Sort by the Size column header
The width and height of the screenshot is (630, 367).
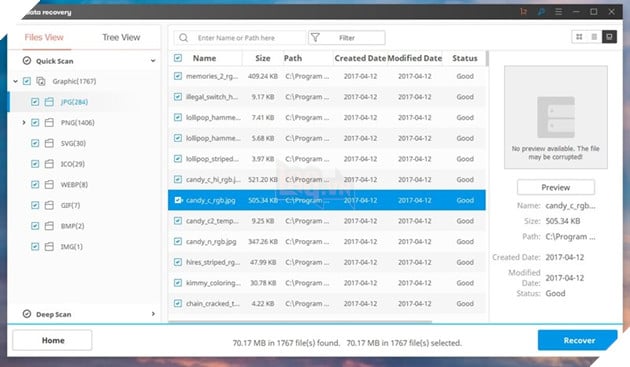pos(263,58)
